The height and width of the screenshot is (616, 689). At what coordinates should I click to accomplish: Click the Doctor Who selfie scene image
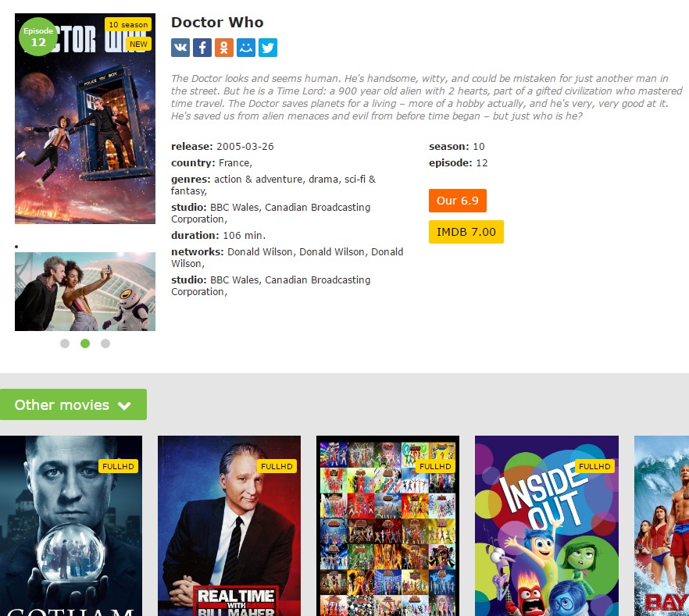85,291
